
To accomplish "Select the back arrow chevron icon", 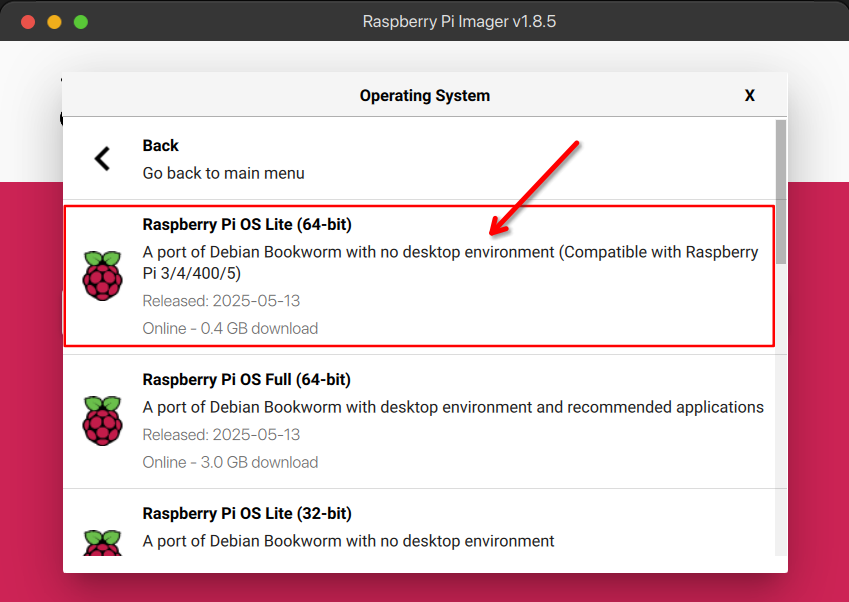I will coord(101,157).
